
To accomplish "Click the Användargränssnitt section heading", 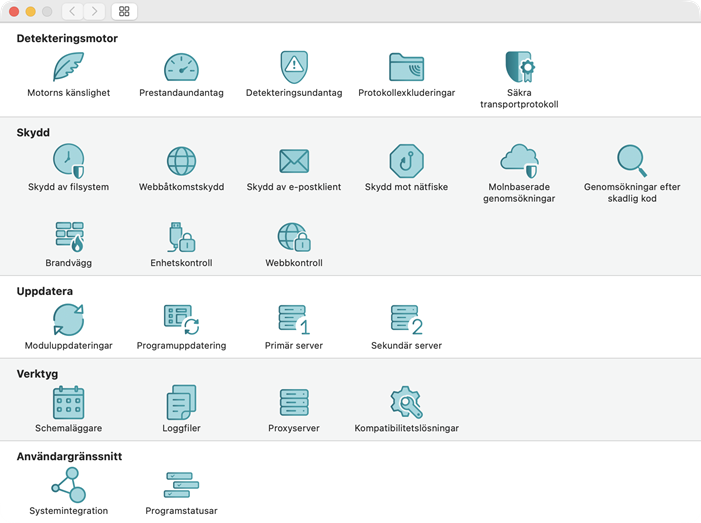I will [x=69, y=456].
